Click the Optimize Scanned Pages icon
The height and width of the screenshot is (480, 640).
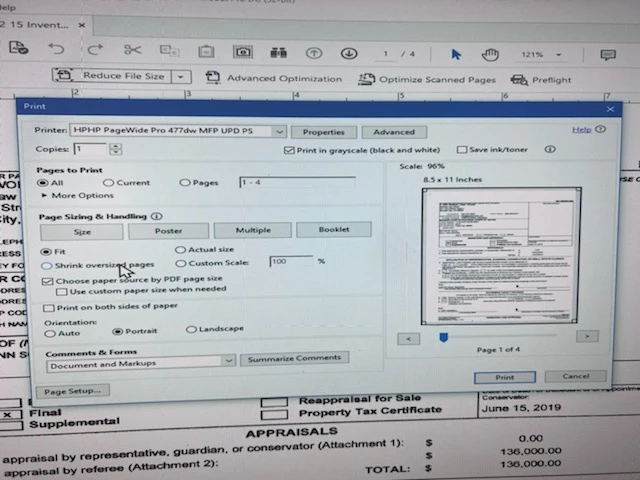[x=366, y=79]
